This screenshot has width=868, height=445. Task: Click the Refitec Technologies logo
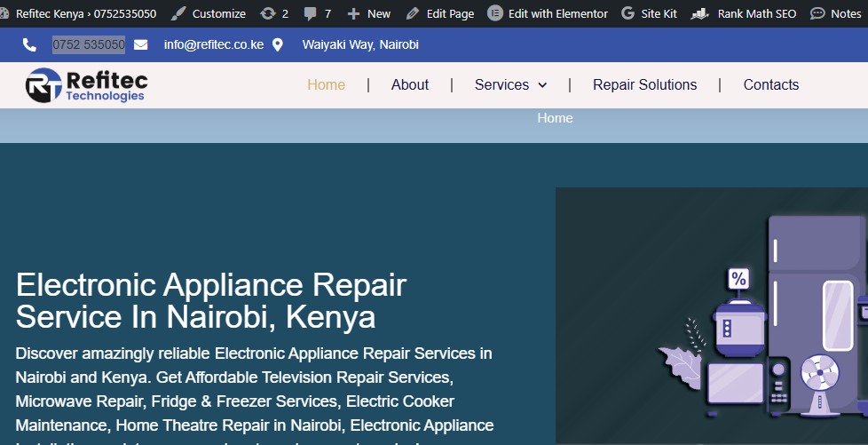tap(86, 85)
